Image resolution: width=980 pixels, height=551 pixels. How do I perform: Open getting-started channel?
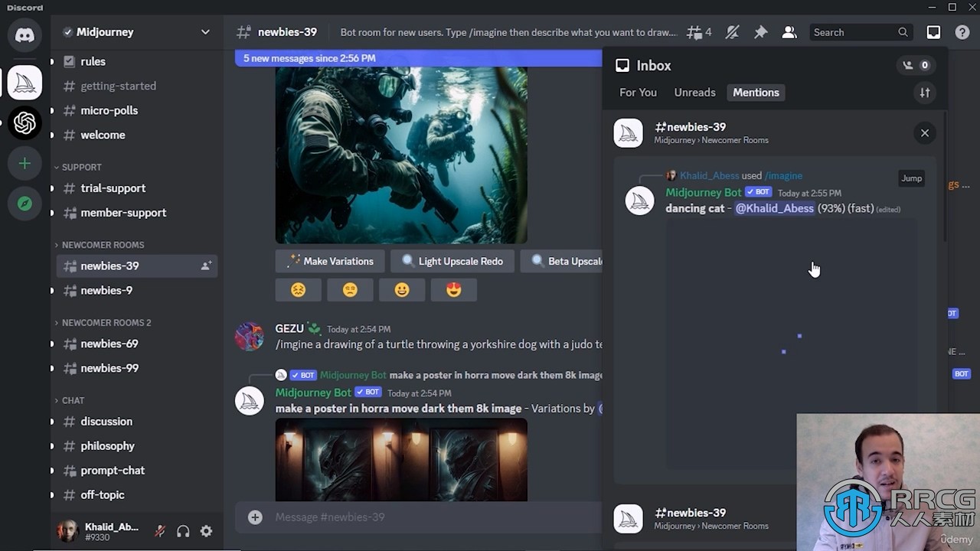pos(137,86)
